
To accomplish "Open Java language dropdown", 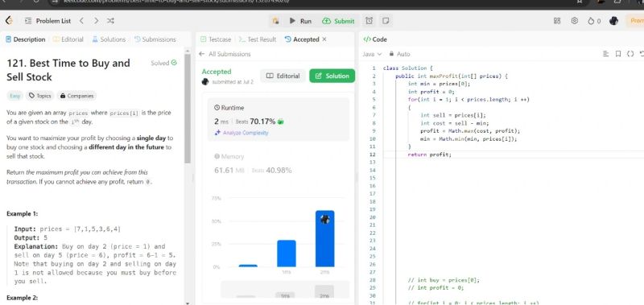I will 372,54.
